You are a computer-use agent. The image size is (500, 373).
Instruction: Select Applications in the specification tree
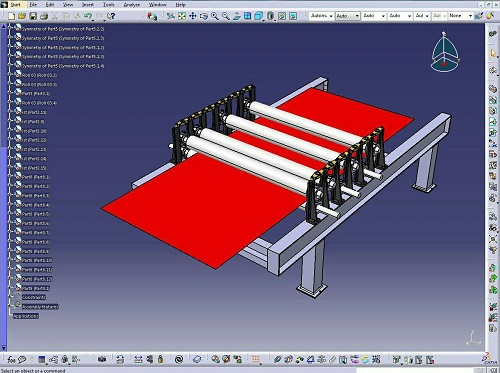(26, 316)
